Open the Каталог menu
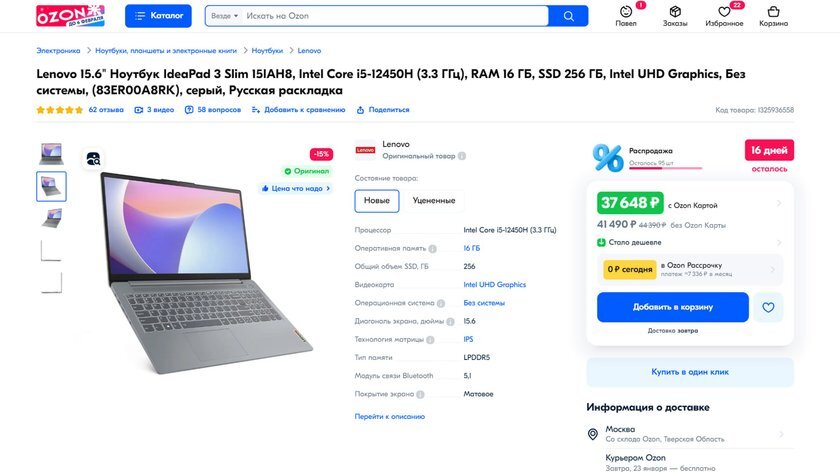Viewport: 840px width, 472px height. pyautogui.click(x=159, y=16)
